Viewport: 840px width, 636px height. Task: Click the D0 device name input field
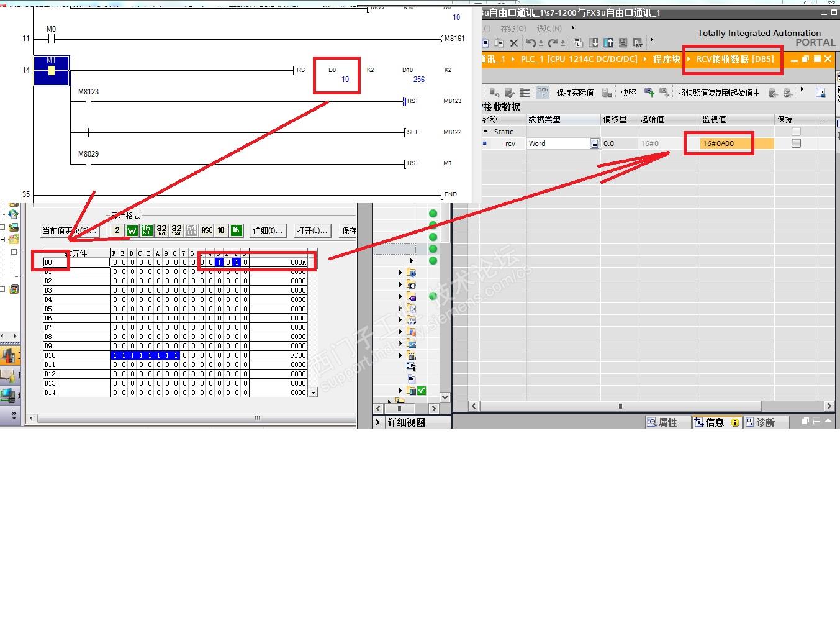(x=76, y=262)
